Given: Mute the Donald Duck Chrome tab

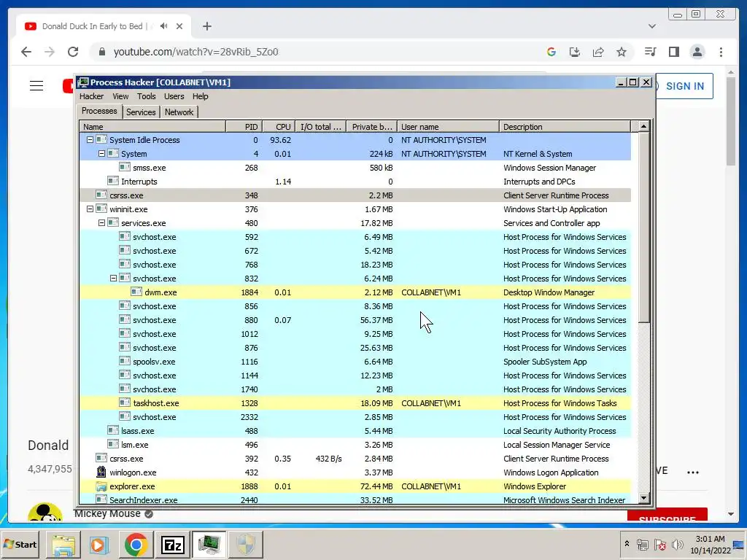Looking at the screenshot, I should coord(164,26).
